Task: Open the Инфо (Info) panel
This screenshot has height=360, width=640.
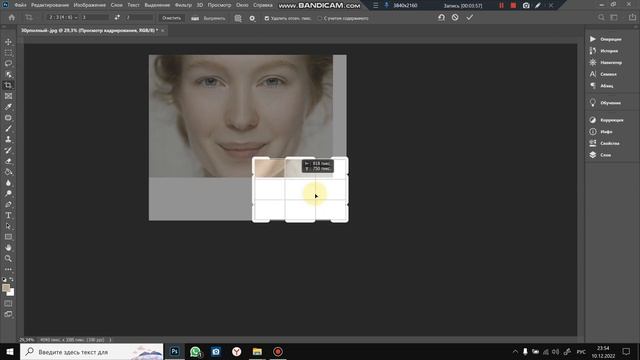Action: click(x=601, y=131)
